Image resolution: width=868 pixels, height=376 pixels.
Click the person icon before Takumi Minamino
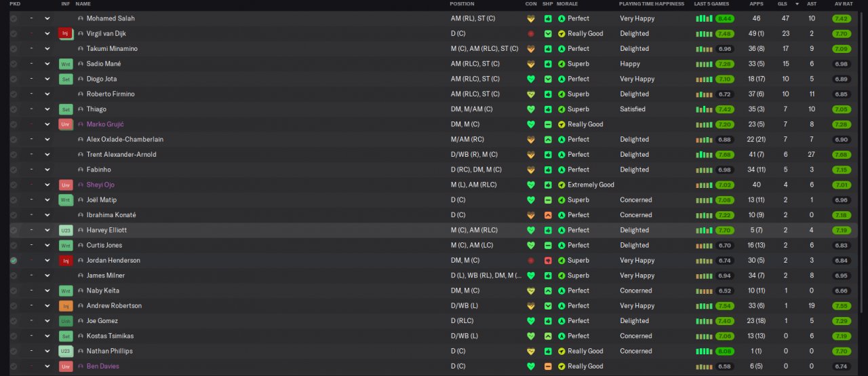(81, 49)
